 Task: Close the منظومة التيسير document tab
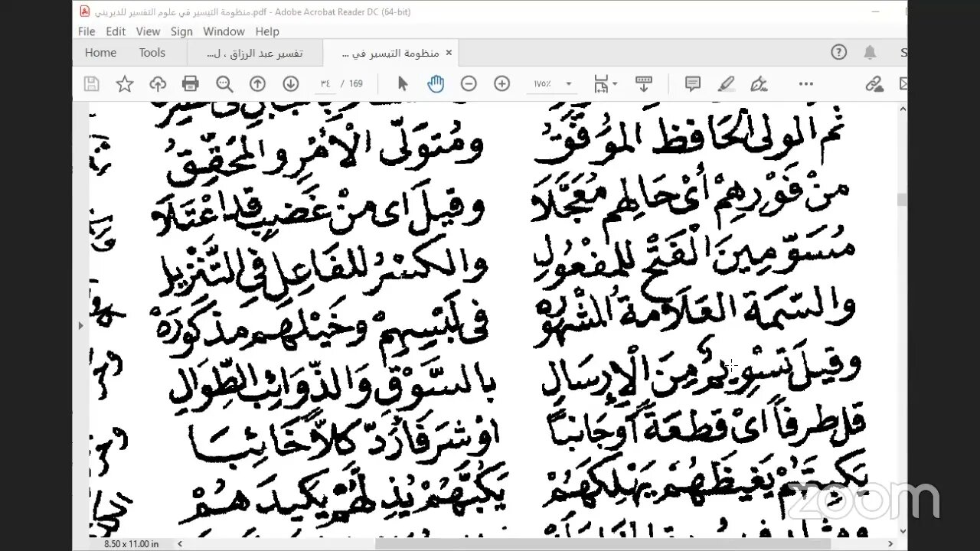click(x=449, y=53)
